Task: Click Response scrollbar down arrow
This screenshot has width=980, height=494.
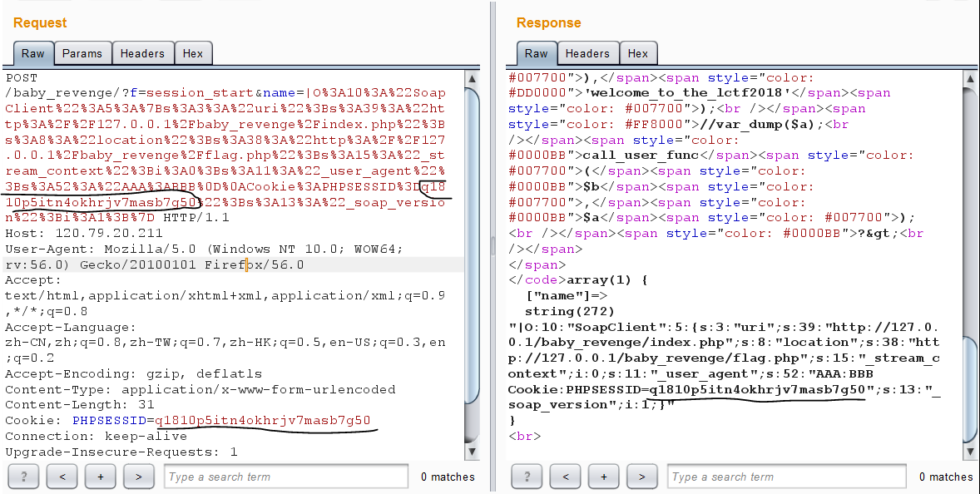Action: (x=970, y=451)
